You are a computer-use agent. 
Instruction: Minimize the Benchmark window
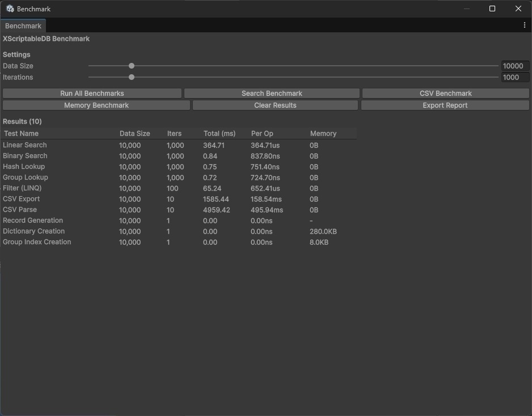click(467, 9)
